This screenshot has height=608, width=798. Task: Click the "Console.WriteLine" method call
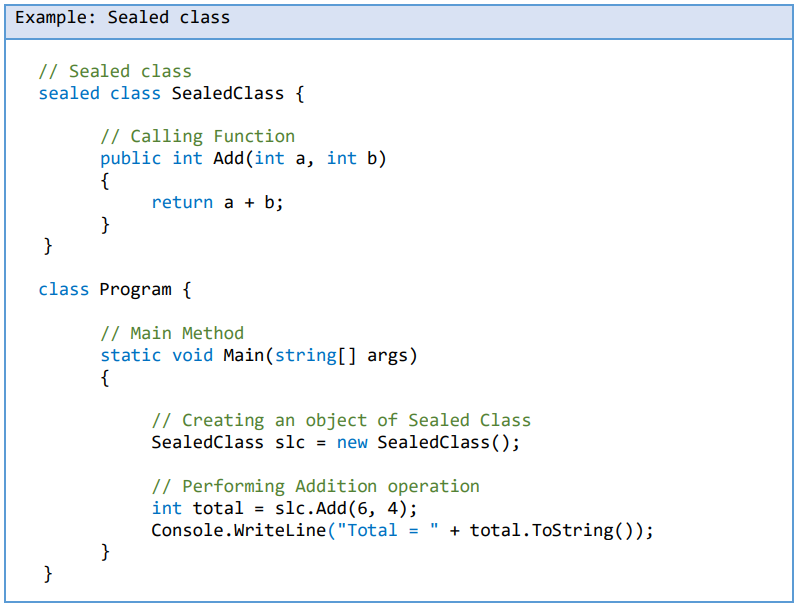coord(238,530)
